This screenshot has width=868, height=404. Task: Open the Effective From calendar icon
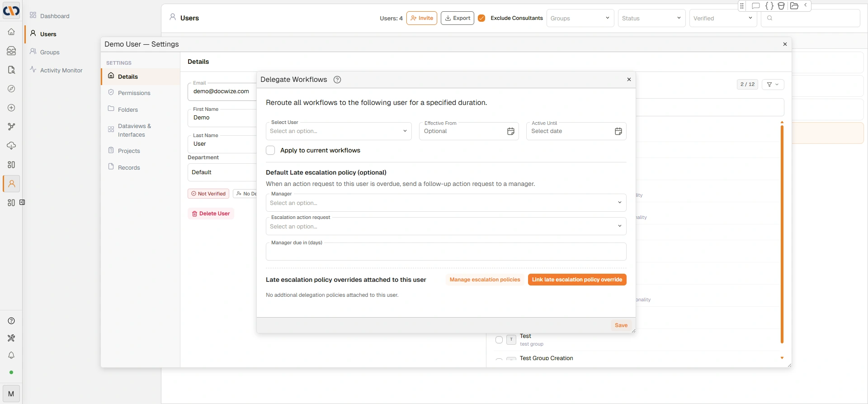click(x=511, y=131)
